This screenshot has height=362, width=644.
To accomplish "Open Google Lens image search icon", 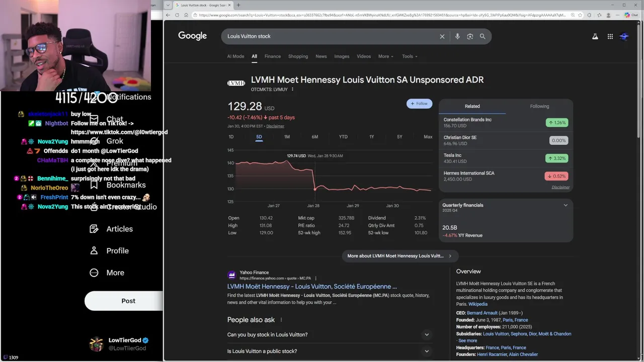I will (x=470, y=36).
